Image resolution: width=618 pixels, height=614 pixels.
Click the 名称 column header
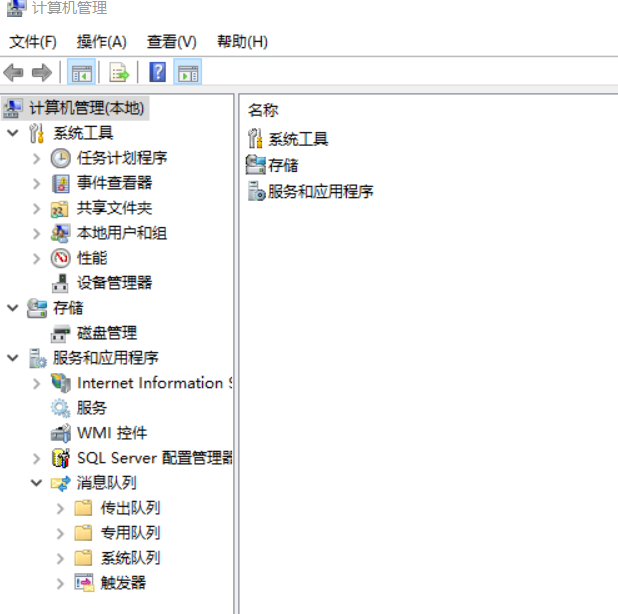coord(263,110)
